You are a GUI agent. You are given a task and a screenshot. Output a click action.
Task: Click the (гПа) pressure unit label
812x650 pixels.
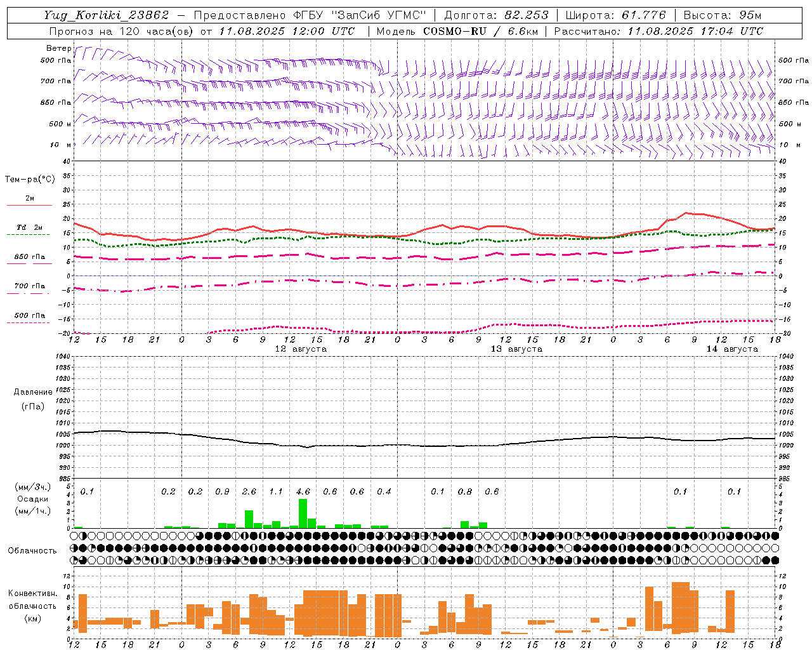pos(33,407)
